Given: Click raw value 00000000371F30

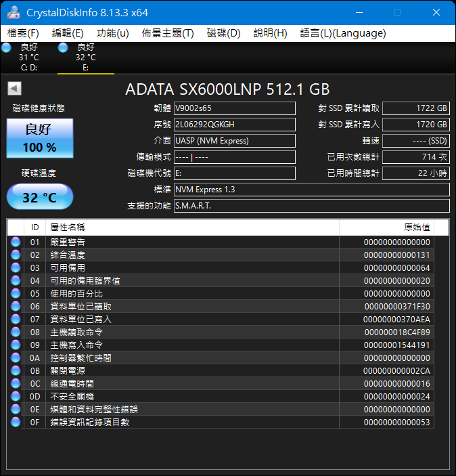Looking at the screenshot, I should pos(397,307).
